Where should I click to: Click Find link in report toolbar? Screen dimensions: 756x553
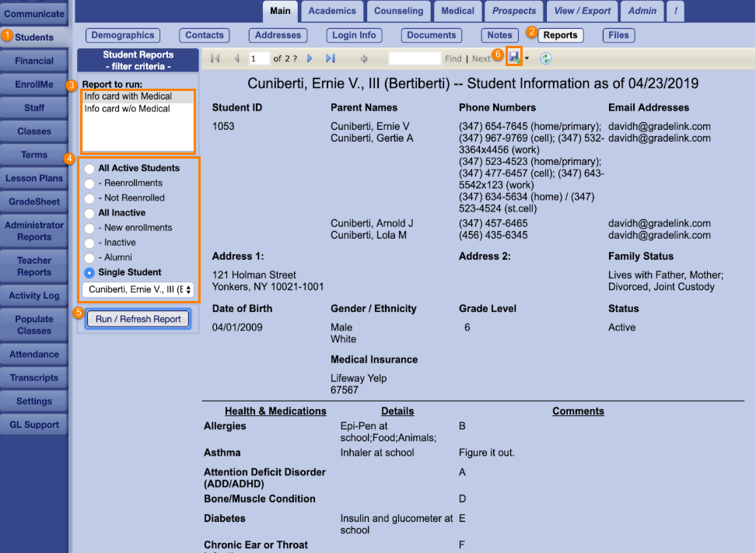(x=453, y=58)
